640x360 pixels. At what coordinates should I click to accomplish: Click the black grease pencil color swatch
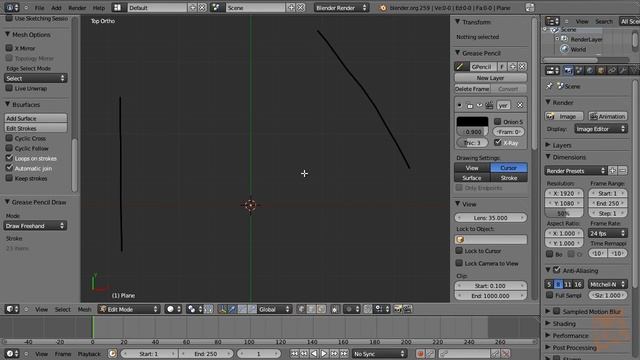pos(472,121)
